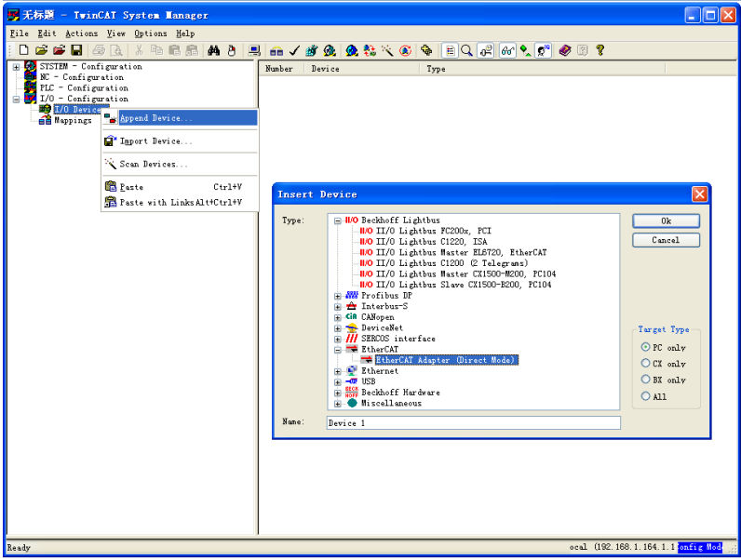This screenshot has height=560, width=741.
Task: Select the All target type radio button
Action: pos(645,396)
